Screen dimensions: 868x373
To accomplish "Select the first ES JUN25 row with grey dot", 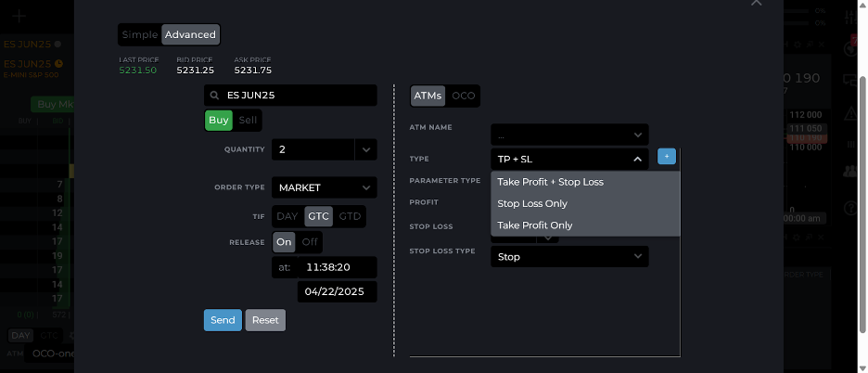I will coord(32,44).
